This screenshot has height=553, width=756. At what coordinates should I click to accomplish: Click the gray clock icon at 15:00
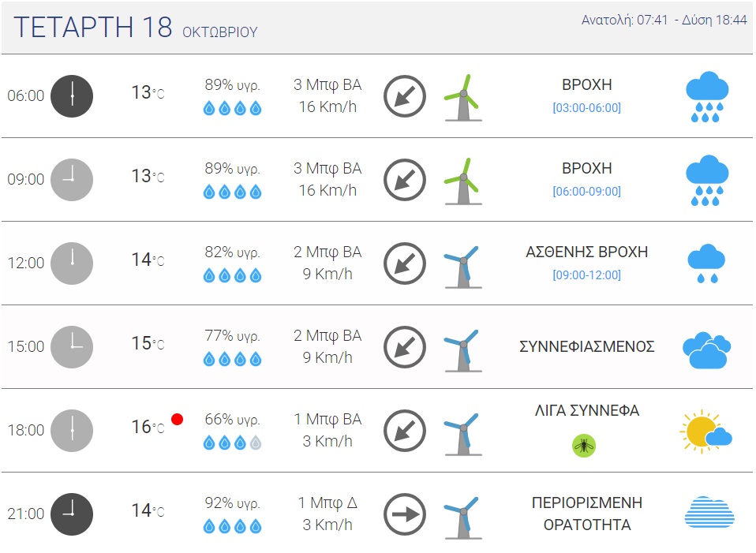tap(72, 347)
